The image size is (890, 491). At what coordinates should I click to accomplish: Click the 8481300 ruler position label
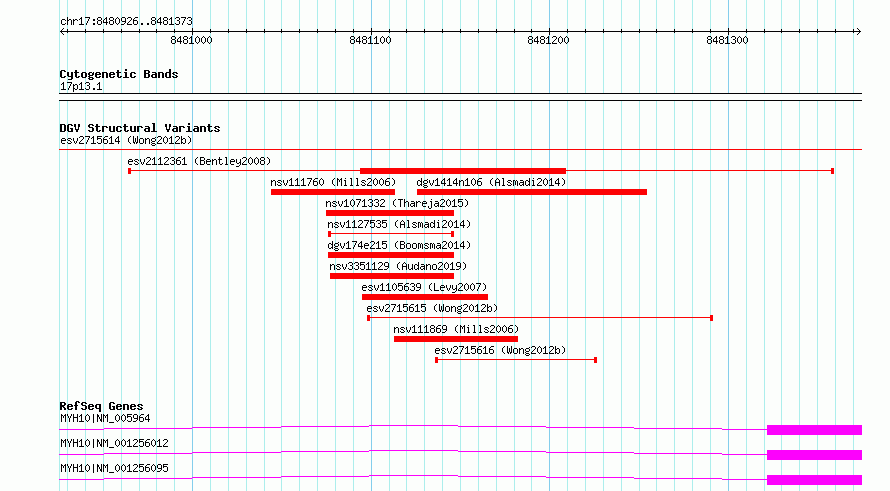[727, 40]
